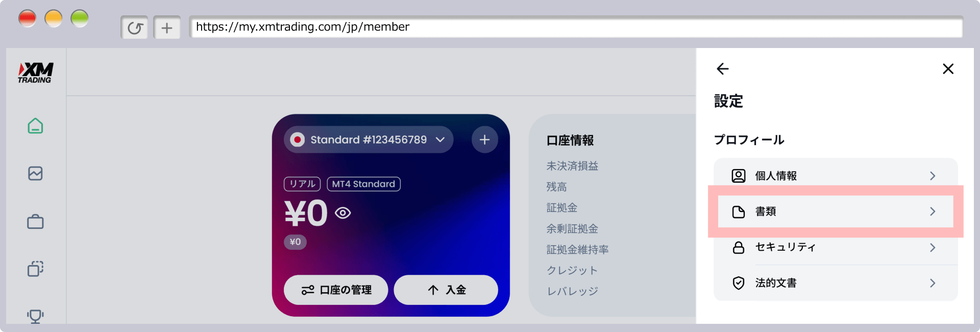
Task: Click the セキュリティ lock icon
Action: (x=739, y=247)
